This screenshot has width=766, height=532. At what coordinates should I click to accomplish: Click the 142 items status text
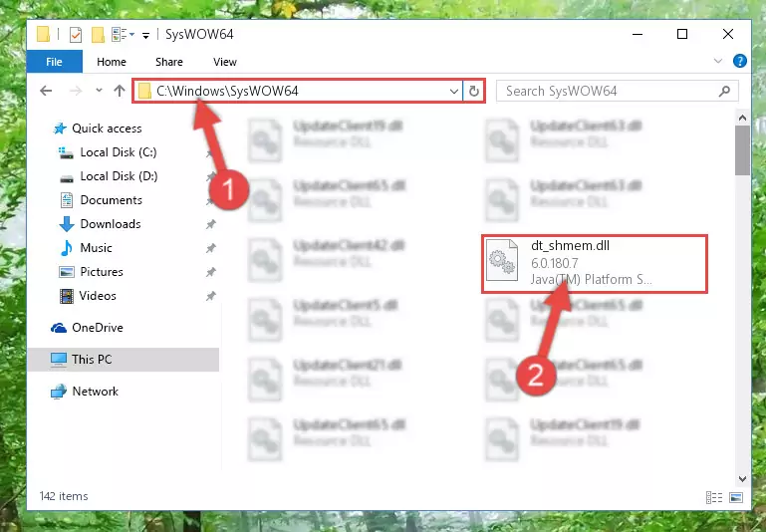point(64,496)
